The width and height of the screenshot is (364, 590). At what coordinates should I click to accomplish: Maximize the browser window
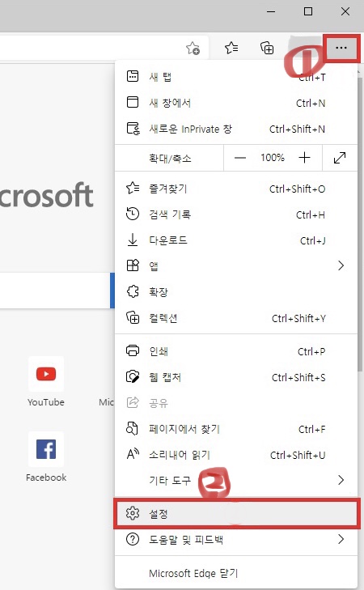tap(308, 11)
